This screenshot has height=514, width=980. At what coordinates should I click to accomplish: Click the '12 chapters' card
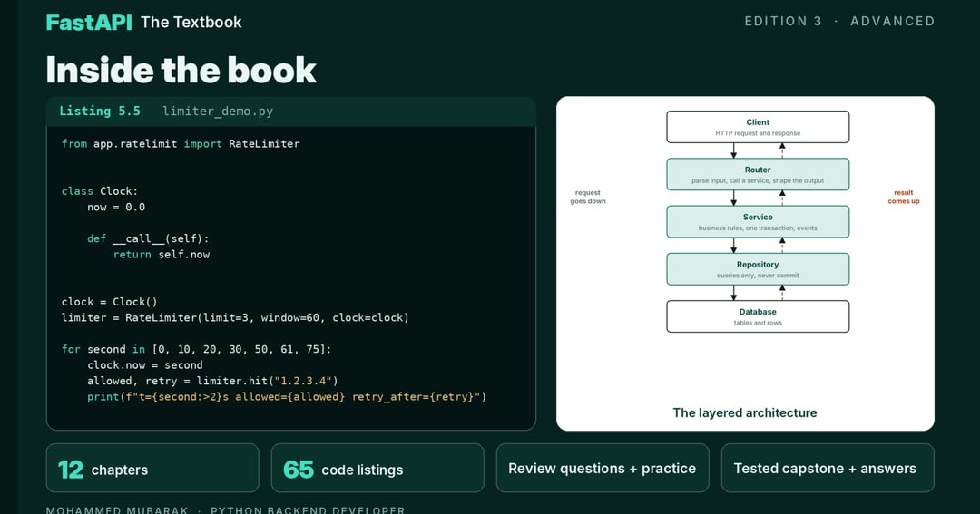coord(152,468)
